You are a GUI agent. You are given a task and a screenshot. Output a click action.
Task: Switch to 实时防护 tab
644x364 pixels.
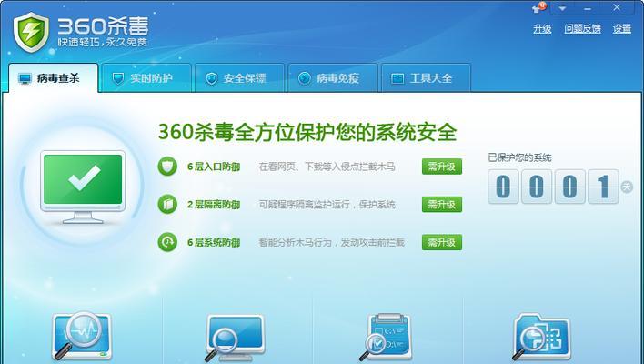(x=147, y=78)
